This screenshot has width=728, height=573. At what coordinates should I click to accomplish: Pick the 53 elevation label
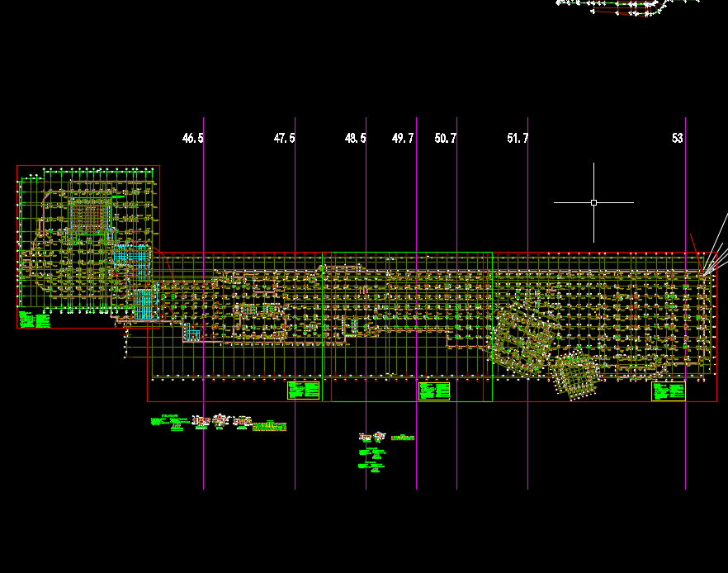point(677,139)
